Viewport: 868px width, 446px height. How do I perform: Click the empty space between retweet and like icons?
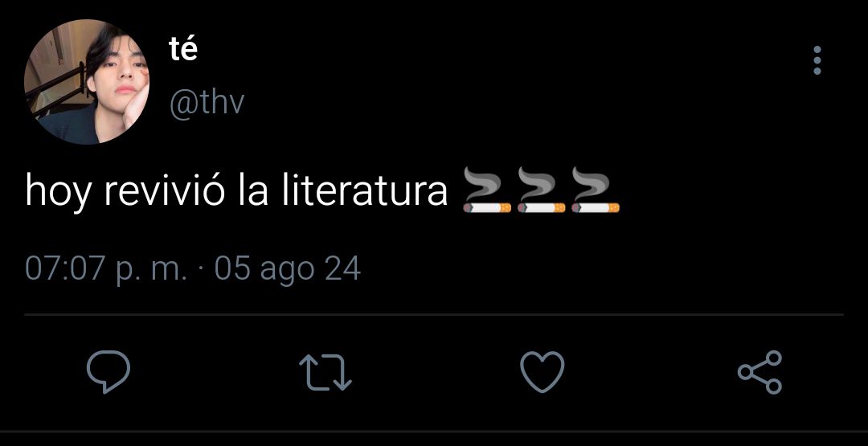pos(436,372)
